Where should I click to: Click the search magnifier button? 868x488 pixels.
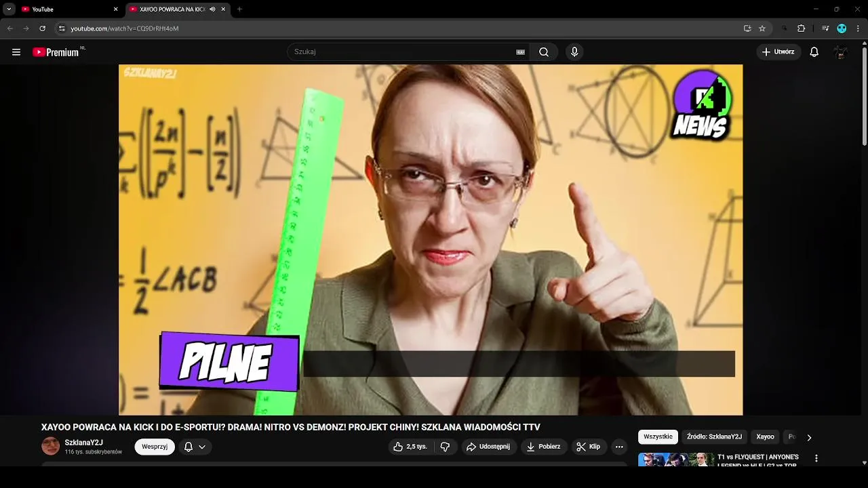click(x=544, y=52)
